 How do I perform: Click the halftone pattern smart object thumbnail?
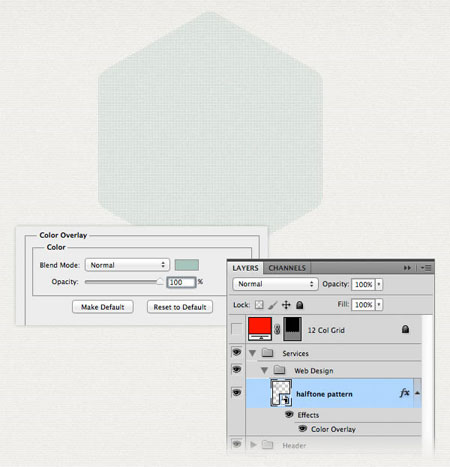(x=281, y=393)
